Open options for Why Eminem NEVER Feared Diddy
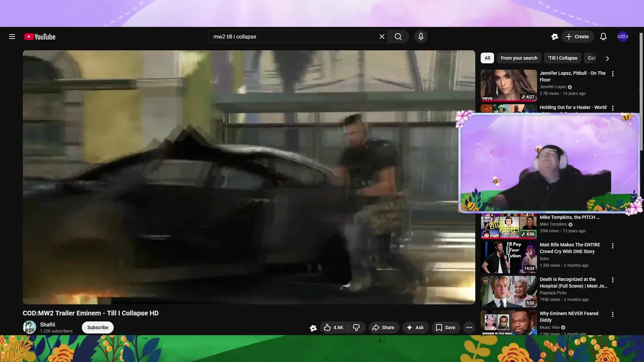 pyautogui.click(x=613, y=314)
